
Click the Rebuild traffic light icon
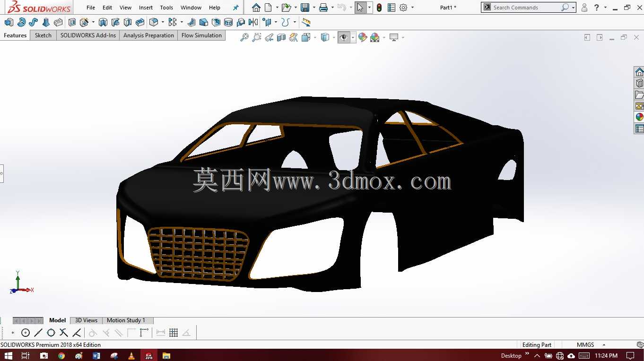point(379,8)
